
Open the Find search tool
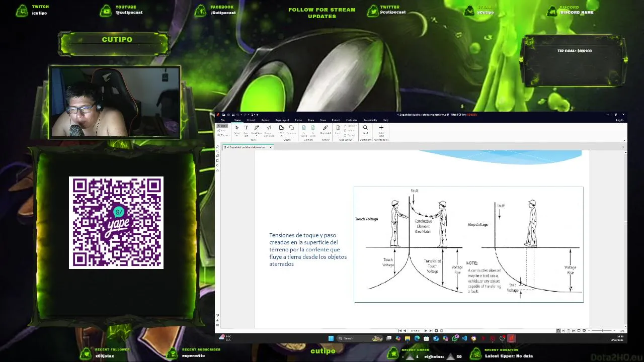365,129
